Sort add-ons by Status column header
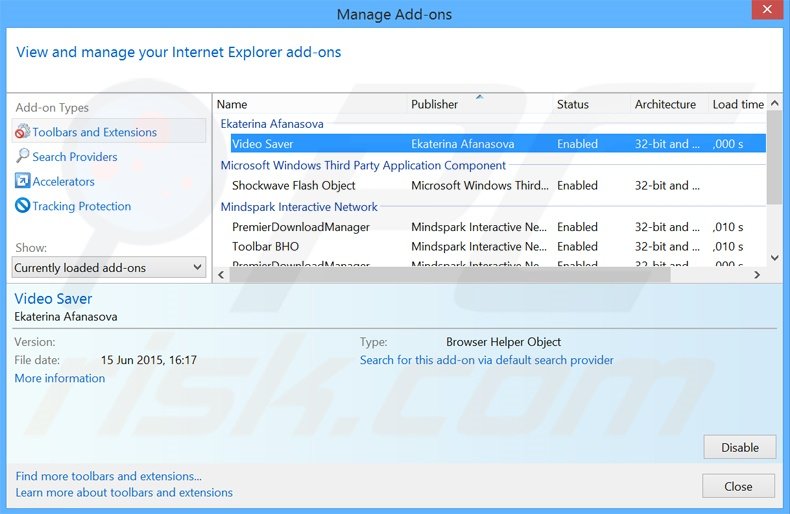Viewport: 790px width, 514px height. tap(573, 104)
